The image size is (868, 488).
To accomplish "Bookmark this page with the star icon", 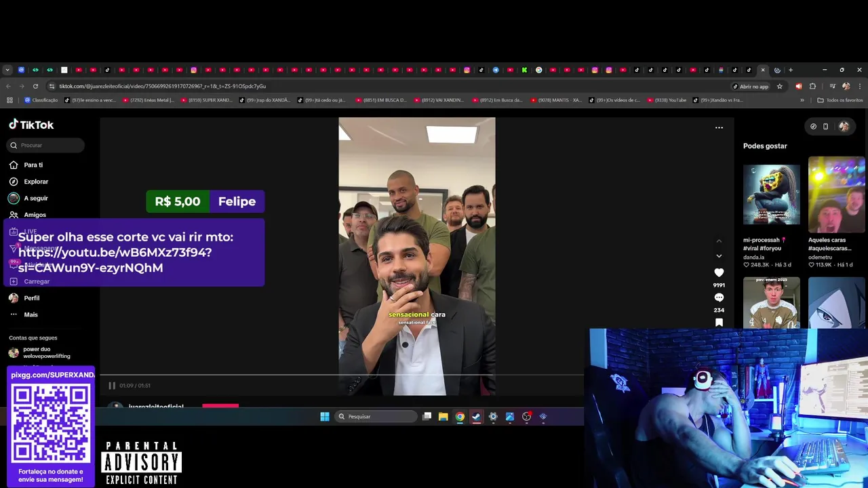I will [x=780, y=86].
